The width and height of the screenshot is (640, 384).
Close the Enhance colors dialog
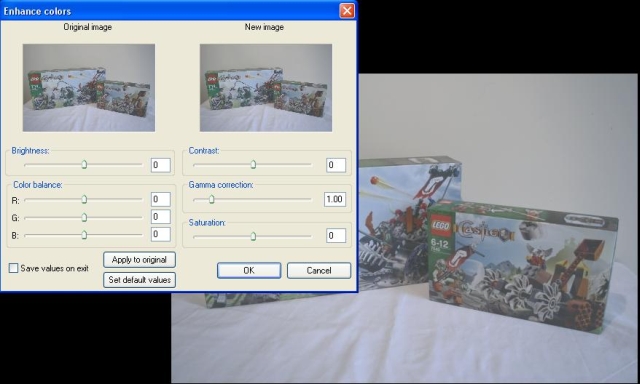pos(347,11)
